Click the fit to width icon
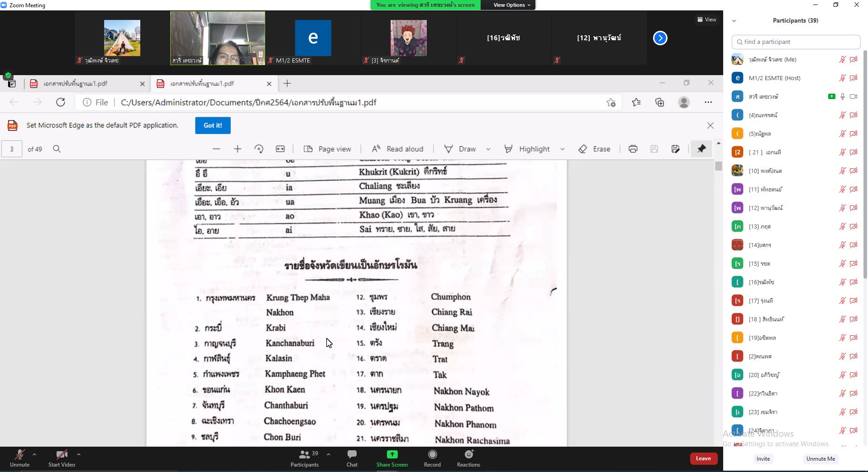Screen dimensions: 868x472 (x=280, y=149)
